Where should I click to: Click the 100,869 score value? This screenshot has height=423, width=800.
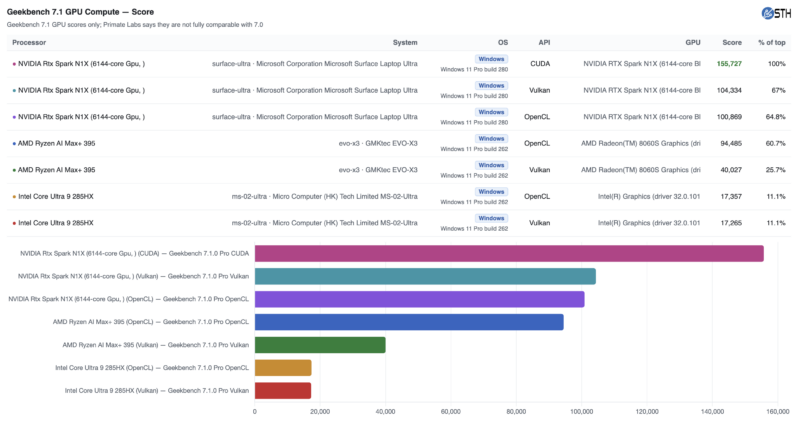click(729, 117)
